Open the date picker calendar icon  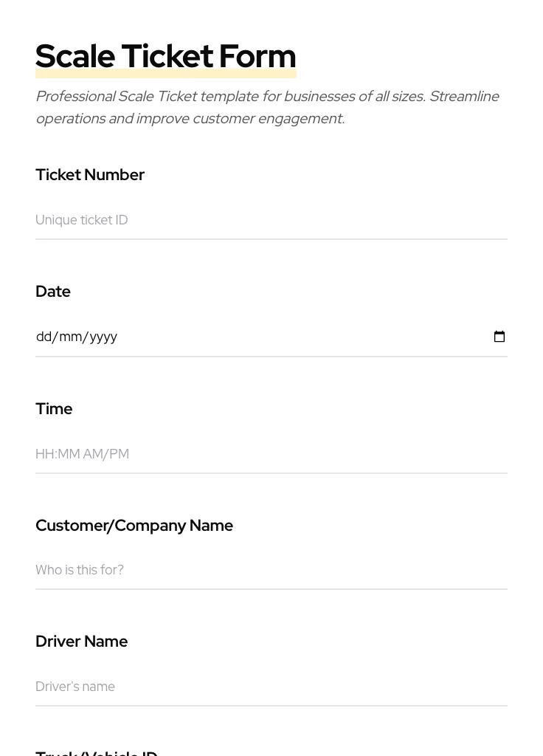coord(499,336)
